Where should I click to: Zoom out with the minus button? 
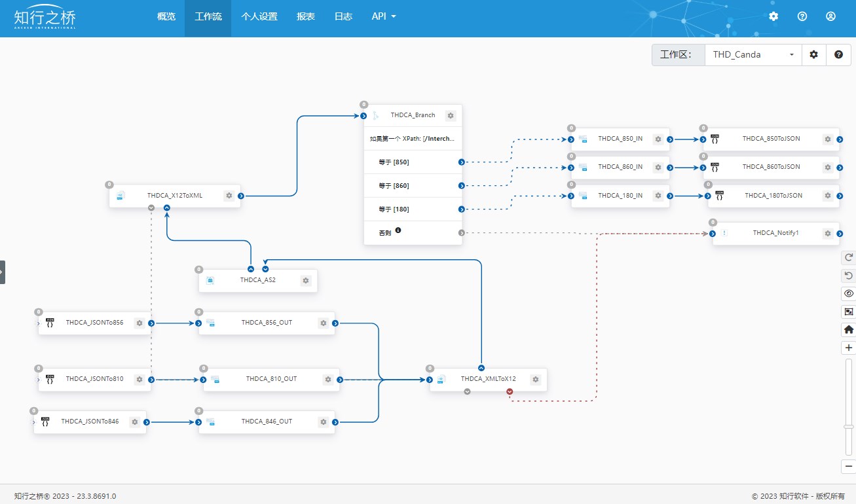click(x=849, y=466)
